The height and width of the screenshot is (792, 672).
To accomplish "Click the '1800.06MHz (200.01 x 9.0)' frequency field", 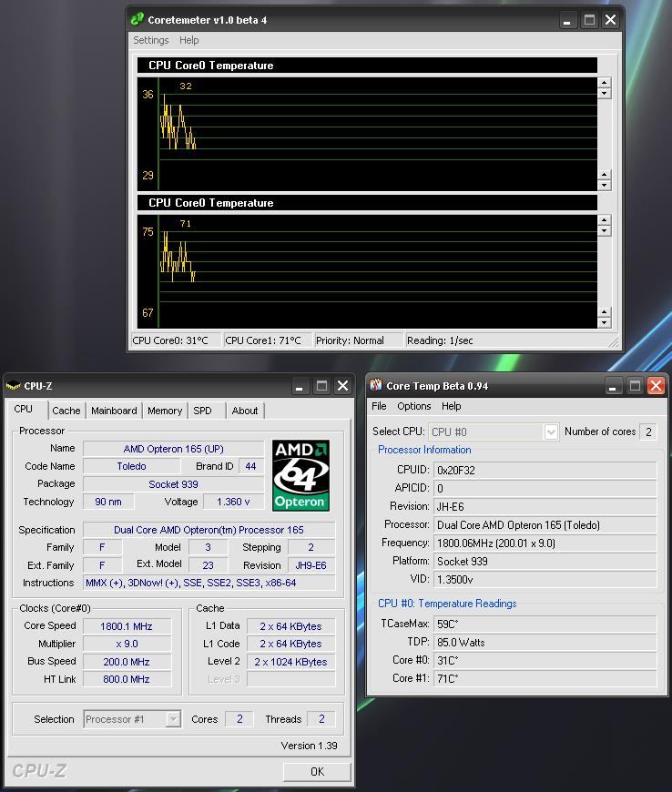I will (x=545, y=543).
